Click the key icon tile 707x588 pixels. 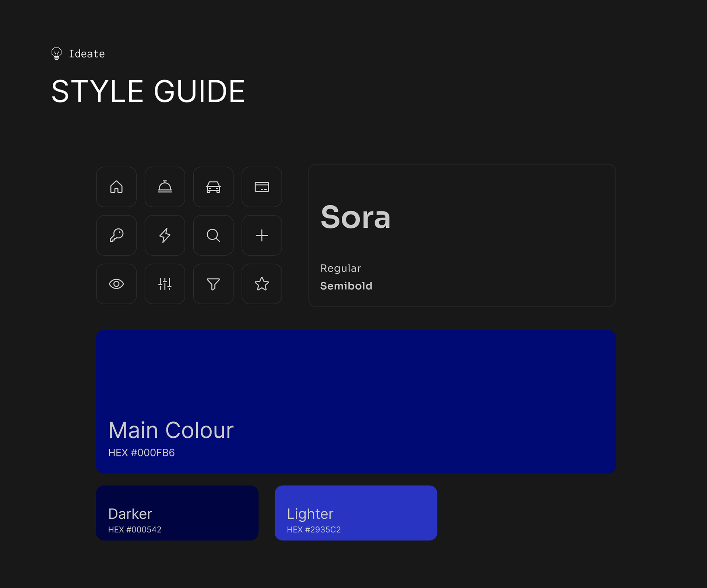point(116,235)
